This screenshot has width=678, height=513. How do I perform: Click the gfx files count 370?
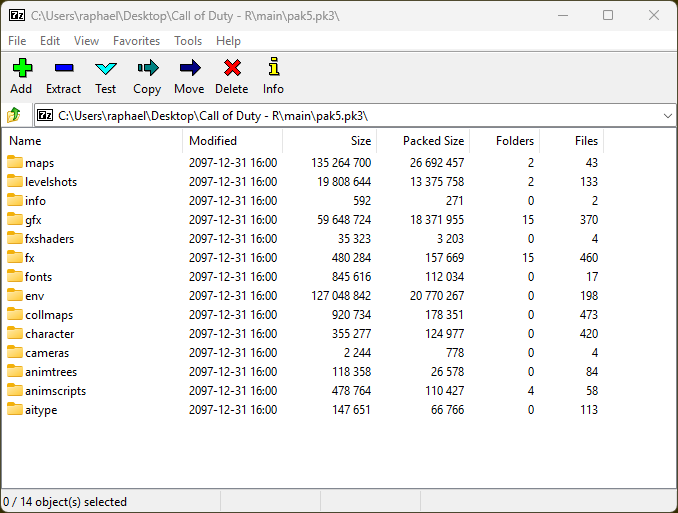[x=589, y=220]
